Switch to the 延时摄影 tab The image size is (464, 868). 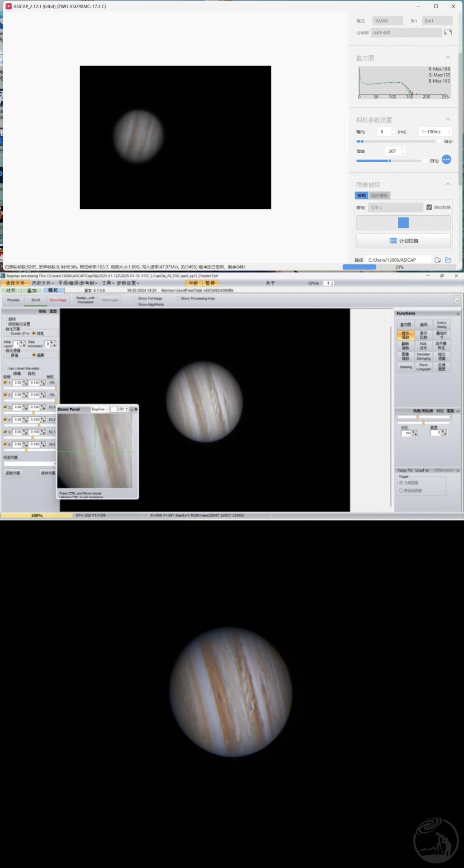[379, 195]
